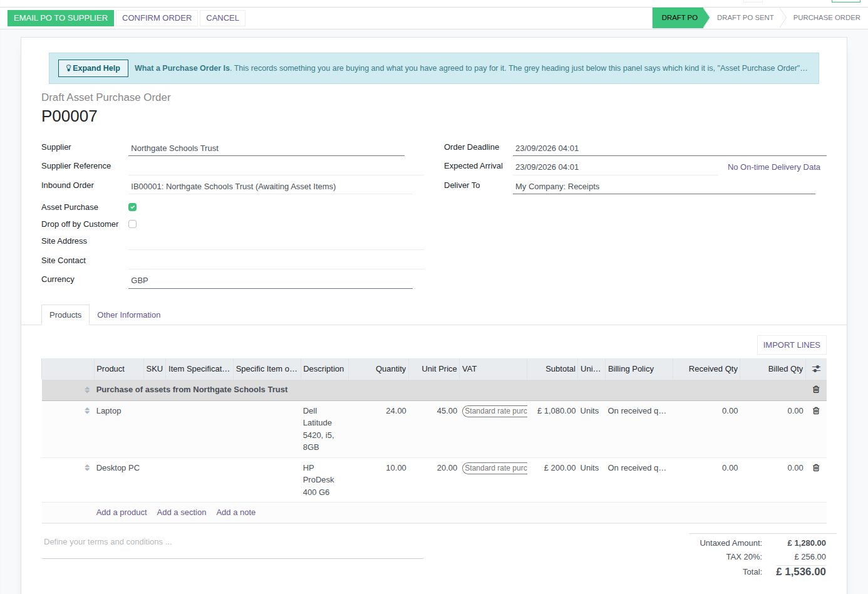Click the Laptop On received billing policy
The width and height of the screenshot is (868, 594).
[x=637, y=411]
